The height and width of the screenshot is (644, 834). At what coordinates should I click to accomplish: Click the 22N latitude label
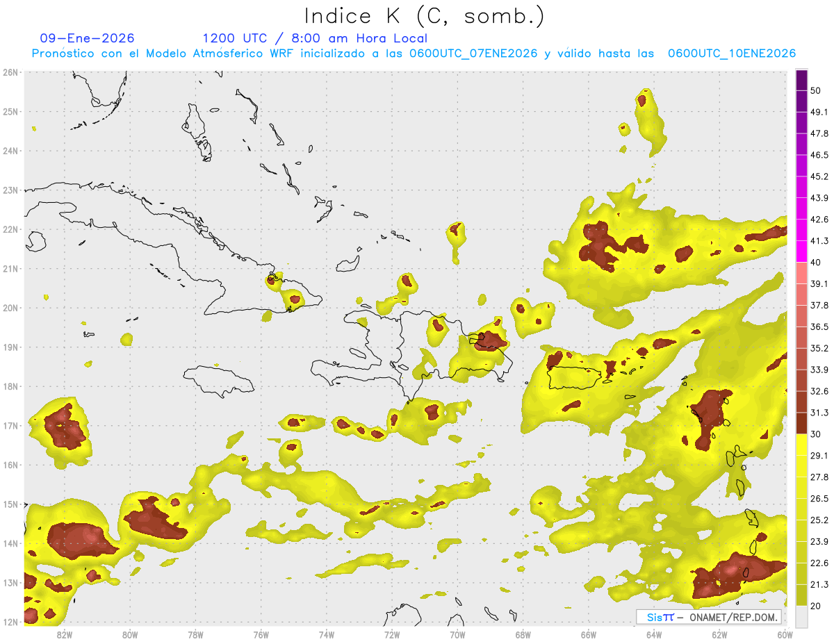[x=10, y=229]
